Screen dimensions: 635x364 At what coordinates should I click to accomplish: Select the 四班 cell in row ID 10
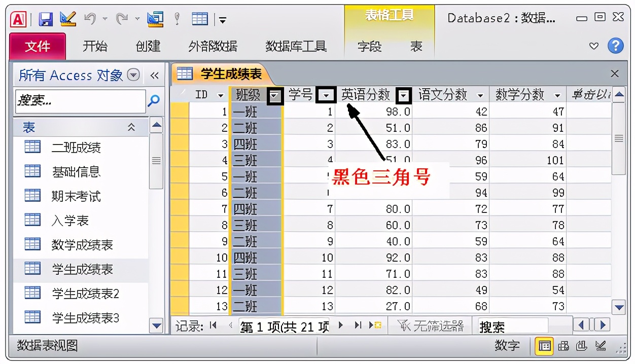(257, 258)
